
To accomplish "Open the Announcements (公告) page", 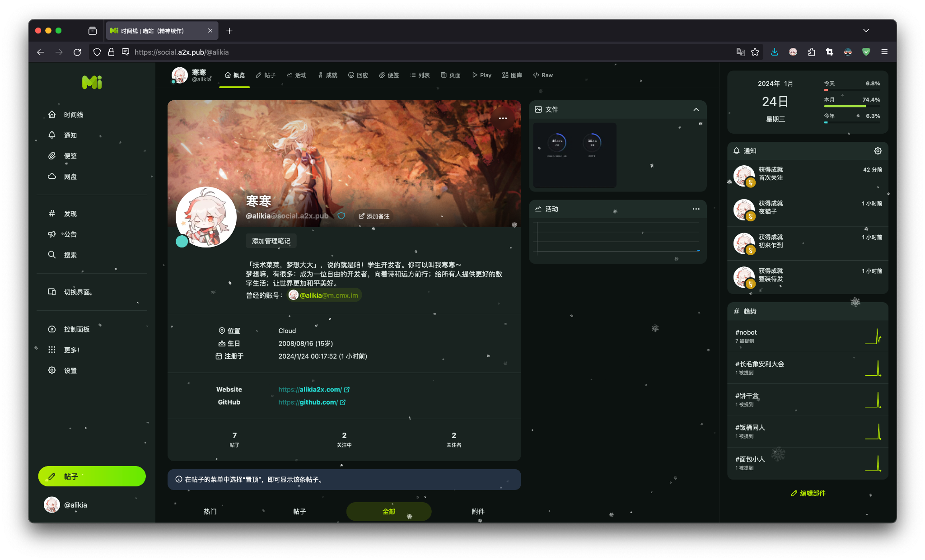I will 70,234.
